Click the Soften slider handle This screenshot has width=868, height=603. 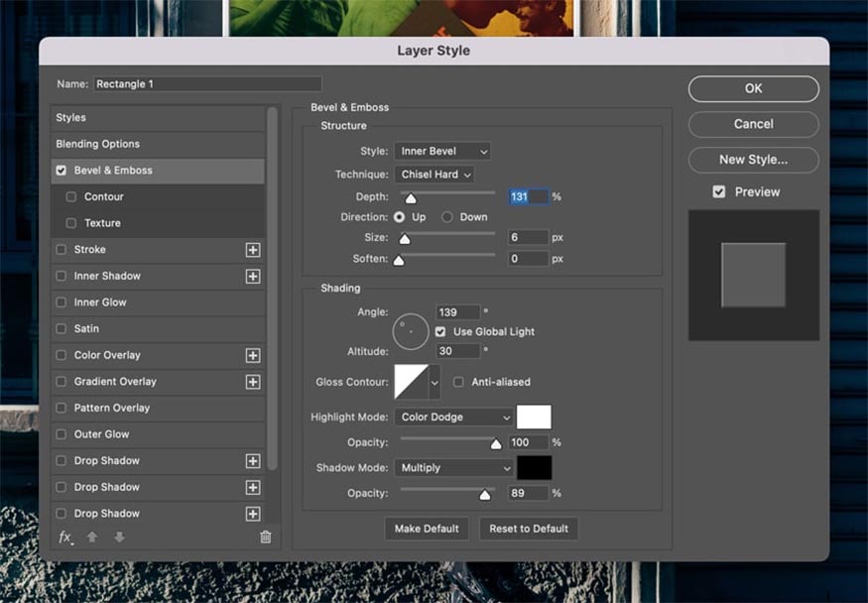tap(399, 260)
